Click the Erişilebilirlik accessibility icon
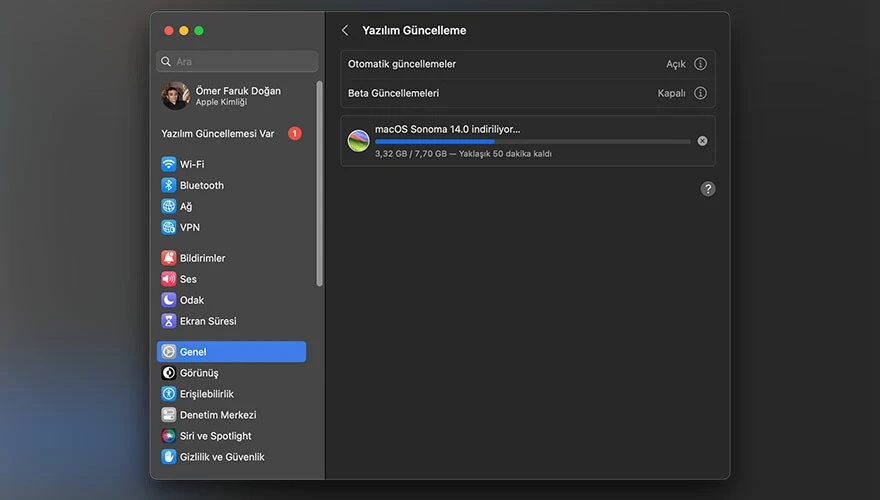 click(168, 394)
